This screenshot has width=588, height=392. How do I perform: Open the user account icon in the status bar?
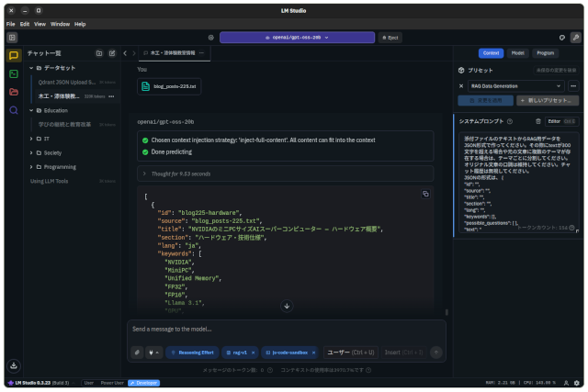click(566, 383)
